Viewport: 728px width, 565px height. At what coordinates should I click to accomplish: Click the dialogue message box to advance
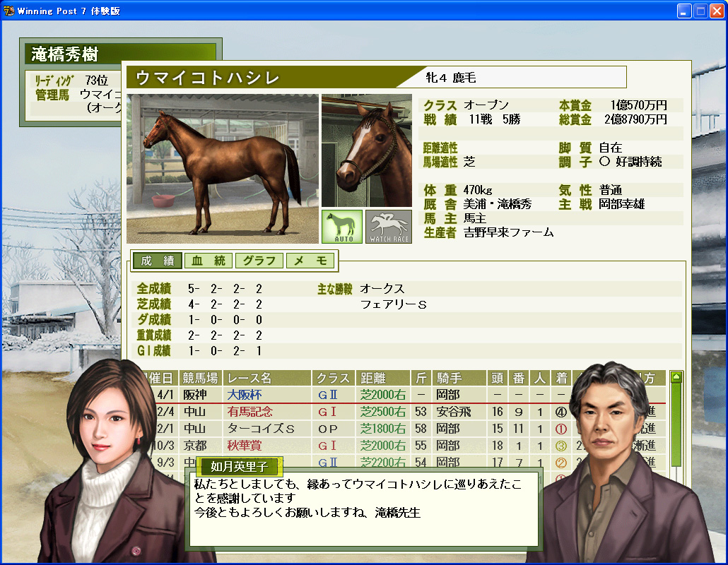tap(363, 509)
